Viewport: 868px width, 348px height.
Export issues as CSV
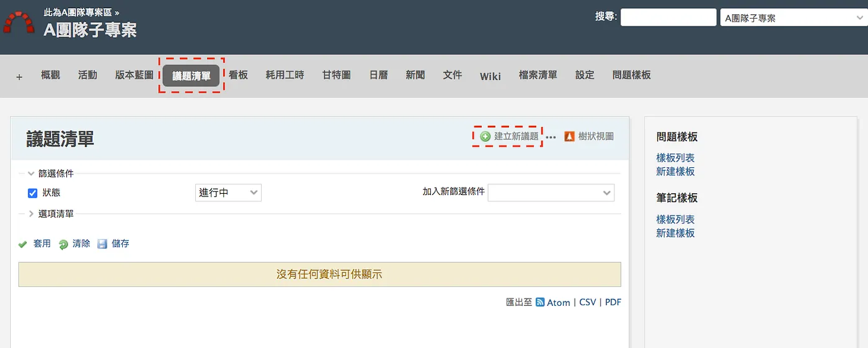coord(588,302)
